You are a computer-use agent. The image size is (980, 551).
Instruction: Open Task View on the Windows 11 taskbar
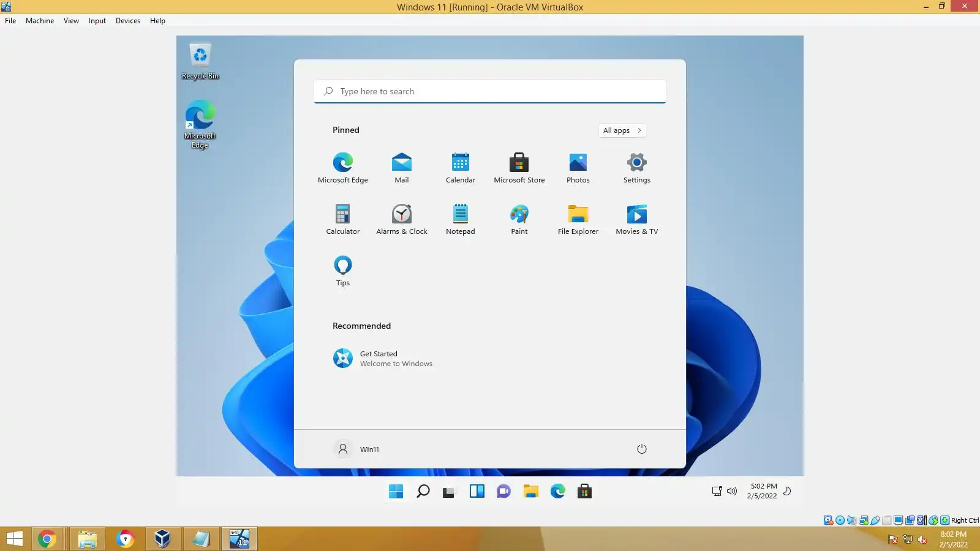coord(450,491)
